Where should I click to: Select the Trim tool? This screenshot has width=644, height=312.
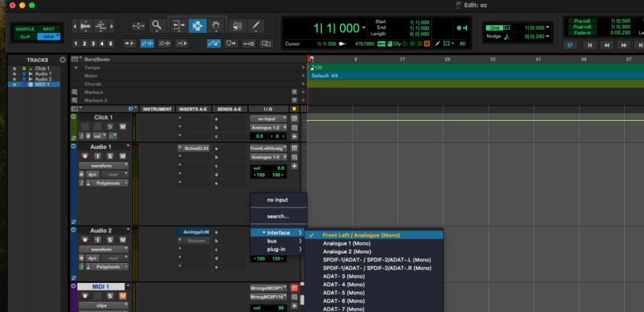pyautogui.click(x=178, y=26)
